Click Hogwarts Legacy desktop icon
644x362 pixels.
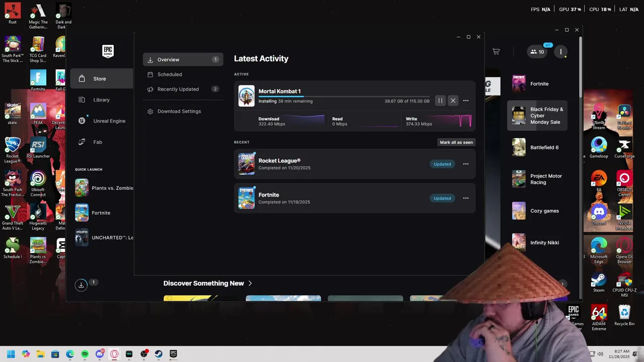[x=38, y=217]
